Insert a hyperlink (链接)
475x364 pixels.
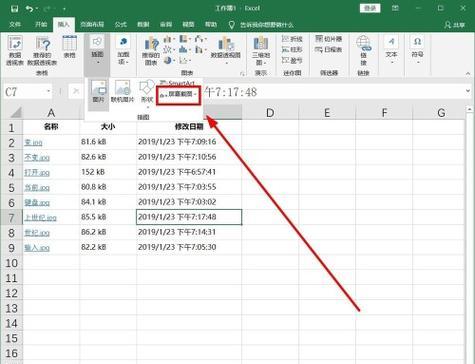363,51
